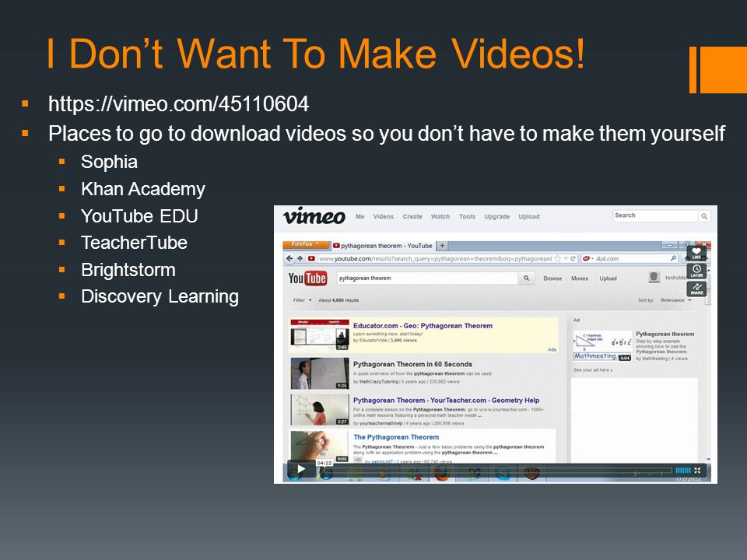Open Educator.com - Geo: Pythagorean Theorem result
Viewport: 747px width, 560px height.
[423, 326]
